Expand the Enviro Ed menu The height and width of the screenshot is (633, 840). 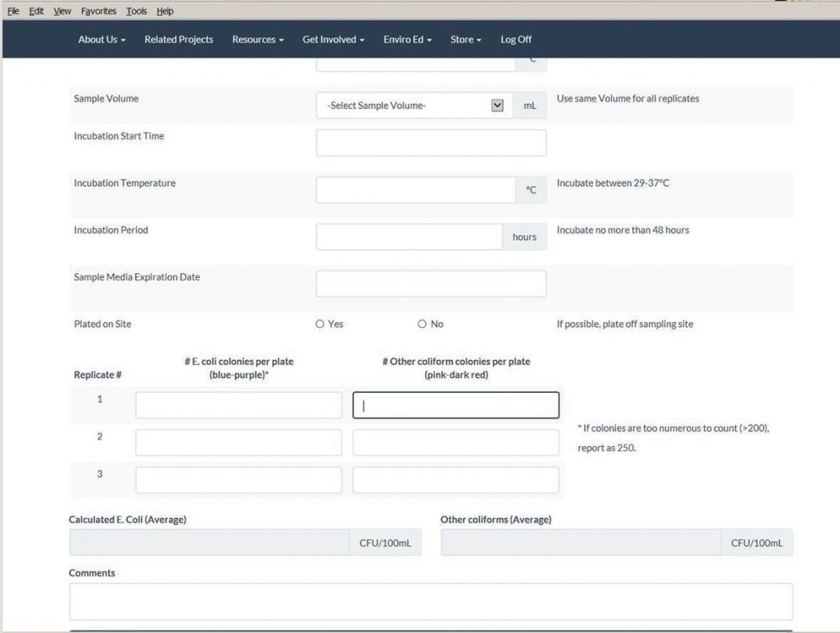click(407, 39)
